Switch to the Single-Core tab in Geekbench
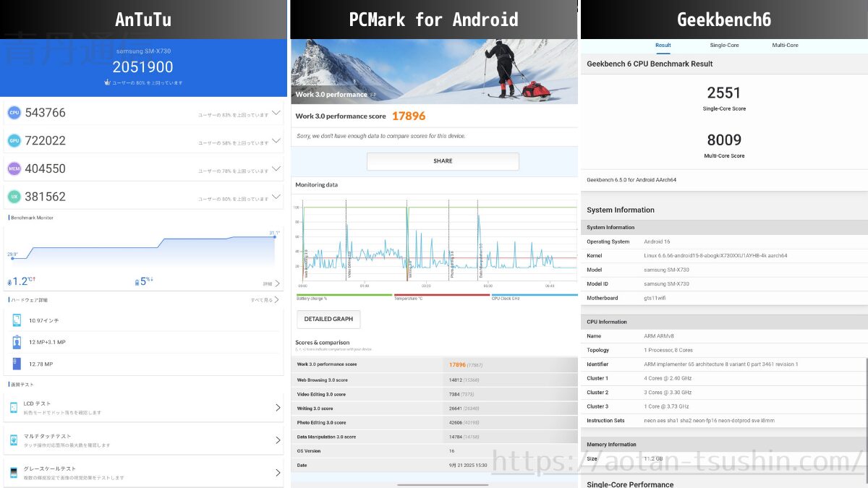The image size is (868, 488). [x=724, y=45]
